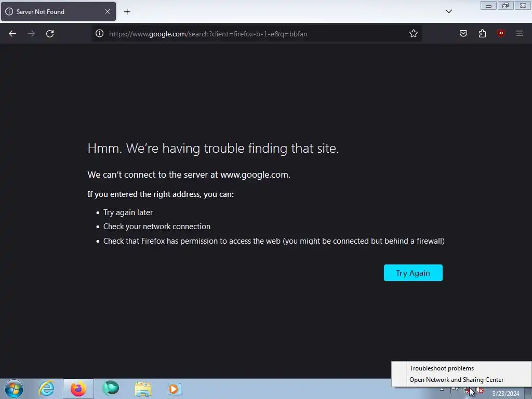Click the Firefox permission firewall bullet text
This screenshot has width=532, height=399.
pos(274,241)
